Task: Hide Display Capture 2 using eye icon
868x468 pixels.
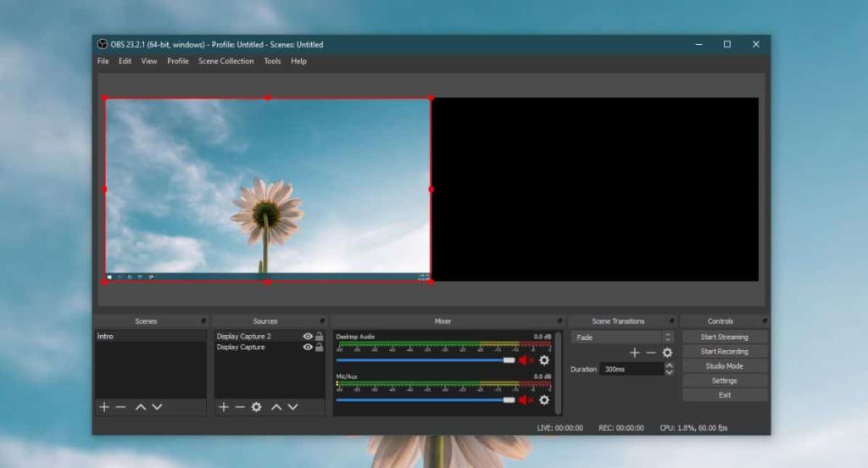Action: click(x=308, y=337)
